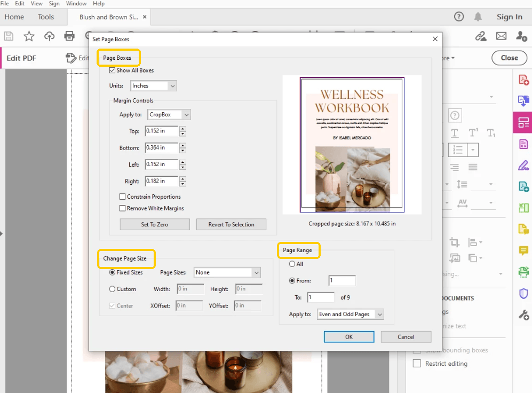Select Custom page size radio button
Screen dimensions: 532x393
tap(112, 289)
